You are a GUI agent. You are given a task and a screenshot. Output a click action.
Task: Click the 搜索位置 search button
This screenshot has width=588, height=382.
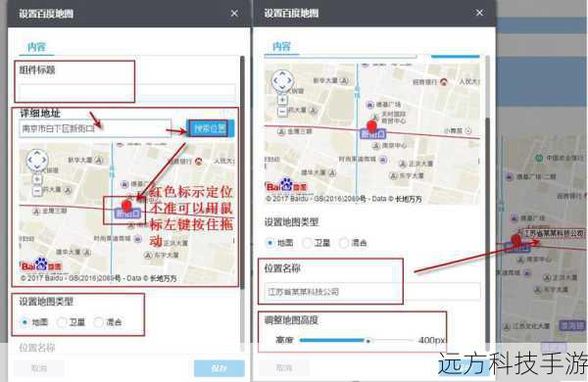[210, 128]
